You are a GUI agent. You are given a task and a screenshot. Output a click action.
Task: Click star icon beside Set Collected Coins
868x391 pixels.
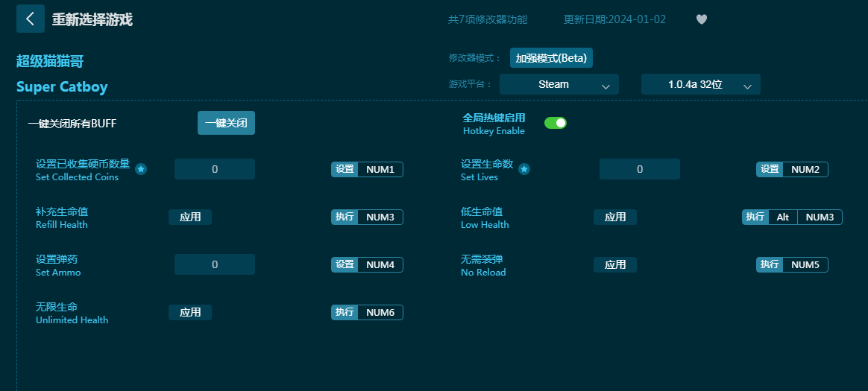tap(141, 170)
